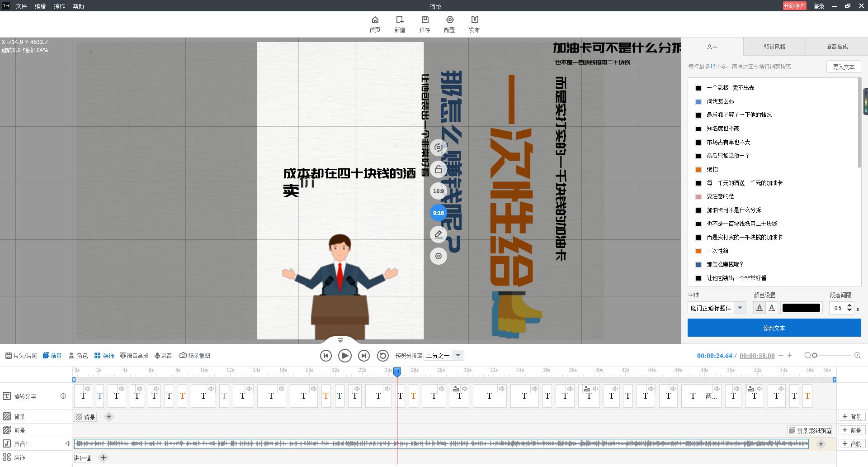Open the 录音 recording tool
Screen dimensions: 868x467
coord(163,356)
